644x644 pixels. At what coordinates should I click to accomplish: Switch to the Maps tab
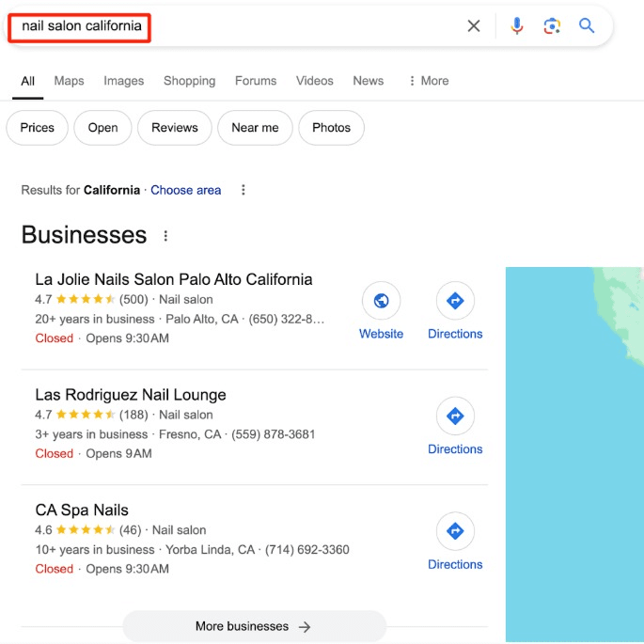[x=69, y=81]
